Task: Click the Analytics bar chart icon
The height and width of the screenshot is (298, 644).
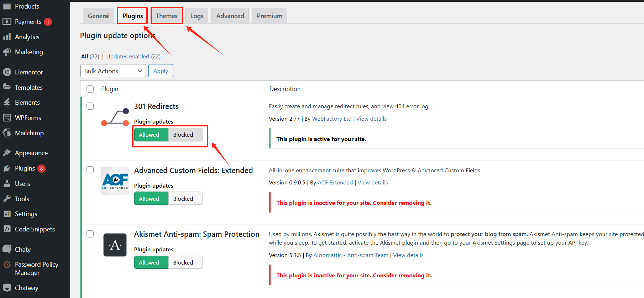Action: 7,37
